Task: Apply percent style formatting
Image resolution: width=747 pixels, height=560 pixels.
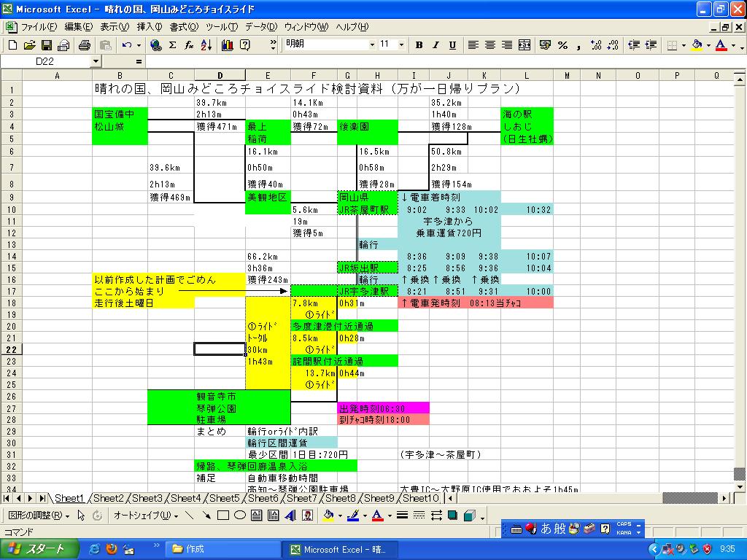Action: pyautogui.click(x=562, y=45)
